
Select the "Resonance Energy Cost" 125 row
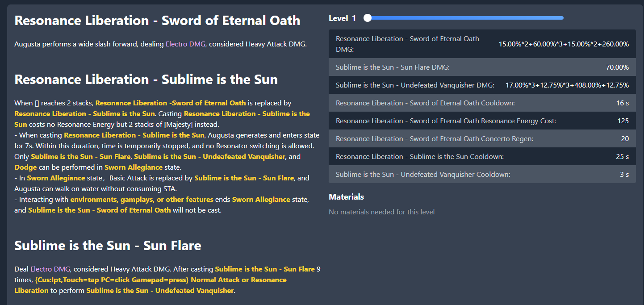(x=482, y=121)
